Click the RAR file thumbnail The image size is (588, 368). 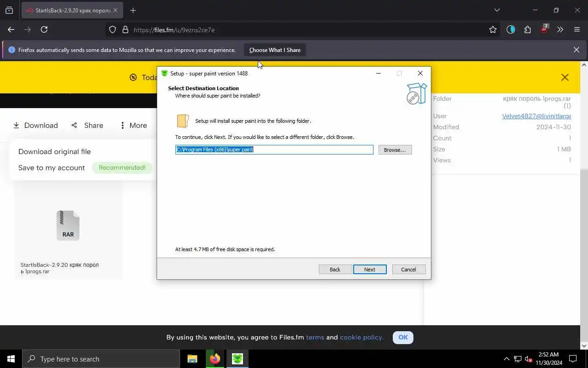(x=68, y=225)
